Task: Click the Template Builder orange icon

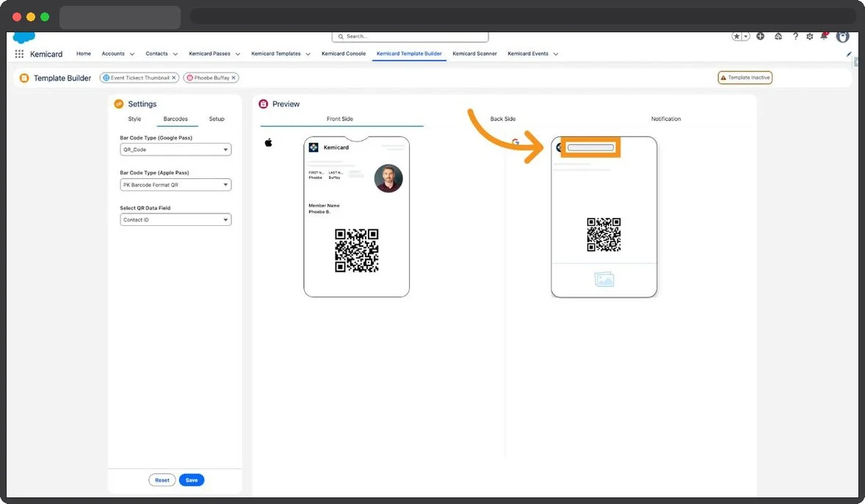Action: click(24, 78)
